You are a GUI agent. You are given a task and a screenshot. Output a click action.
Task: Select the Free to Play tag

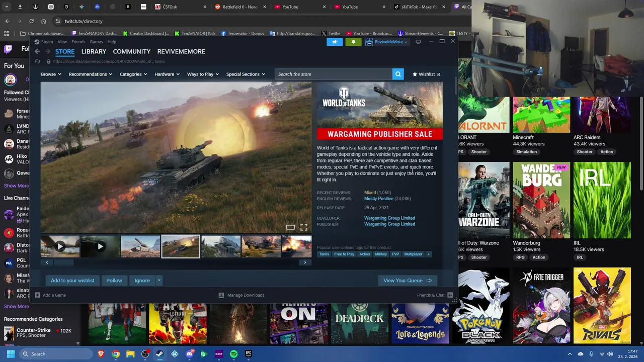coord(344,254)
